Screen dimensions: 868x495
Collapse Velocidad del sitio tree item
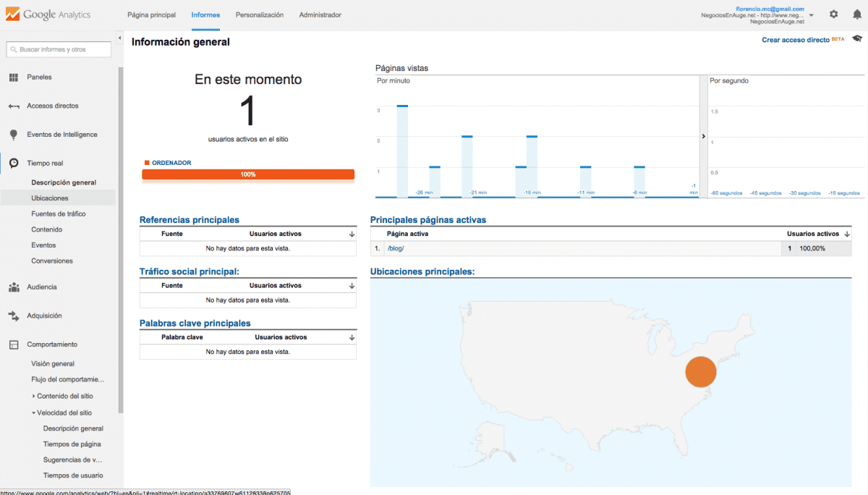point(33,412)
